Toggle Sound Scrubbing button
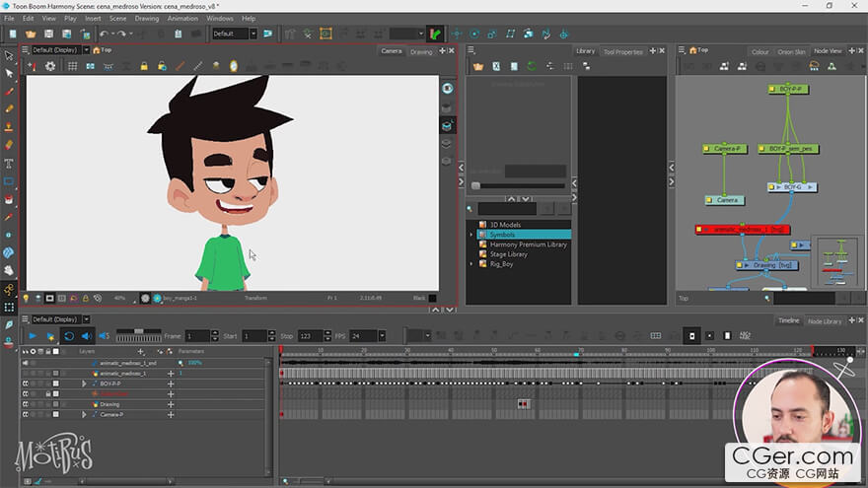Image resolution: width=868 pixels, height=488 pixels. coord(104,336)
